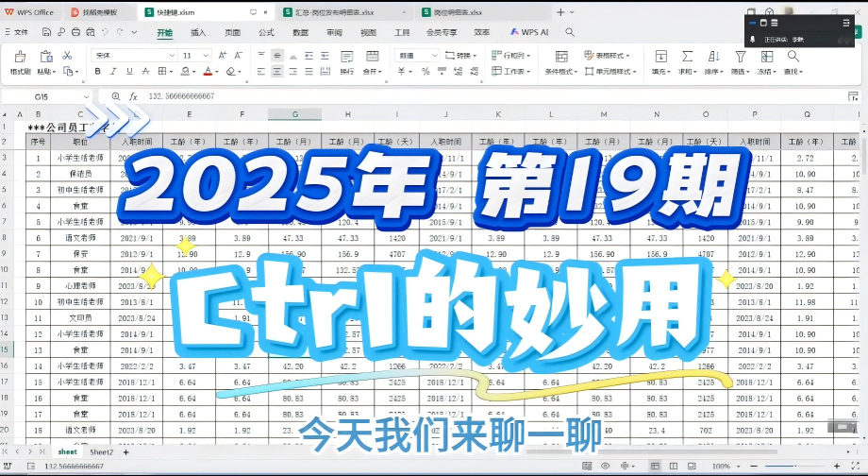The height and width of the screenshot is (476, 868).
Task: Click the Conditional Formatting (条件格式) button
Action: (561, 62)
